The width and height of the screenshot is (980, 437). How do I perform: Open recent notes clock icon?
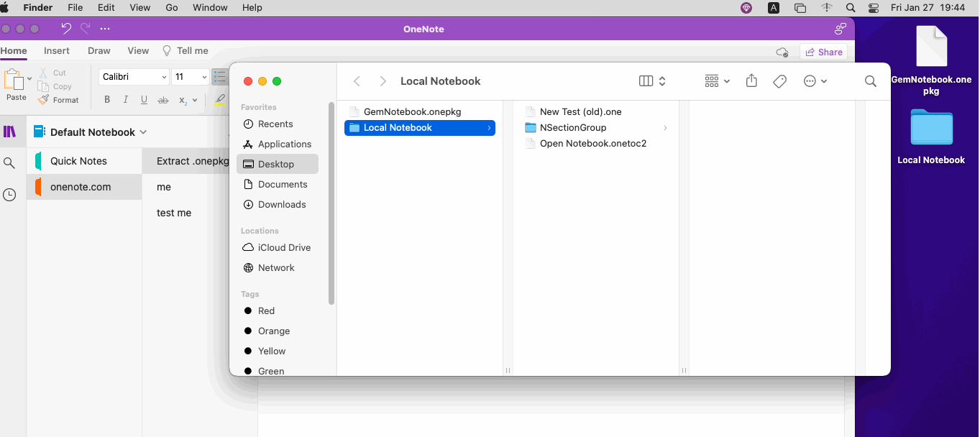click(9, 195)
